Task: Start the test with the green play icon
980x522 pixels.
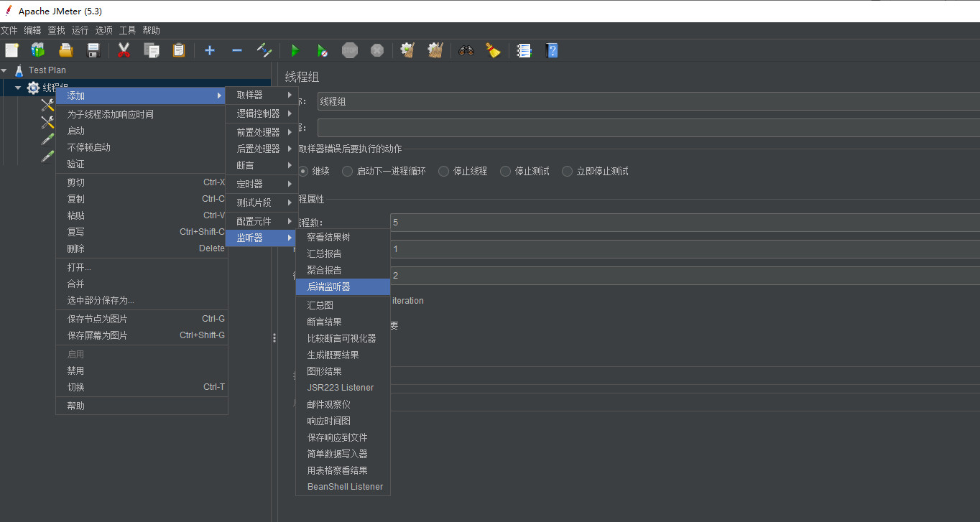Action: click(x=295, y=50)
